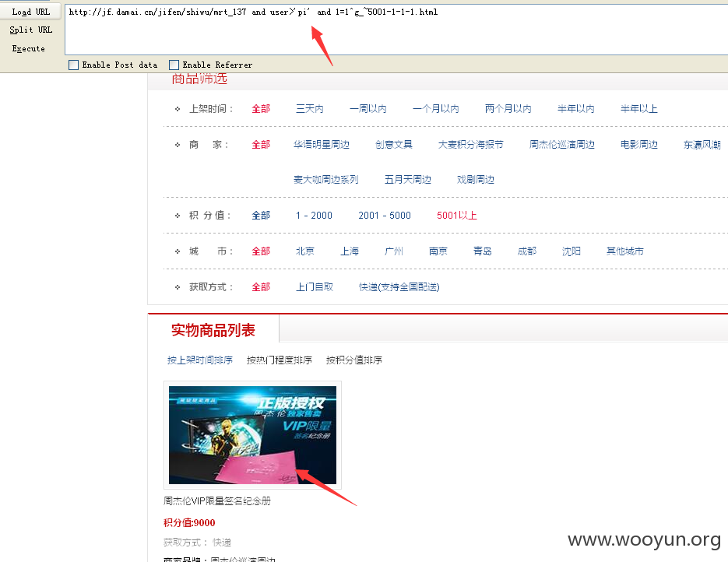Open product title 周杰伦VIP限量签名纪念册
This screenshot has height=562, width=728.
click(x=216, y=501)
